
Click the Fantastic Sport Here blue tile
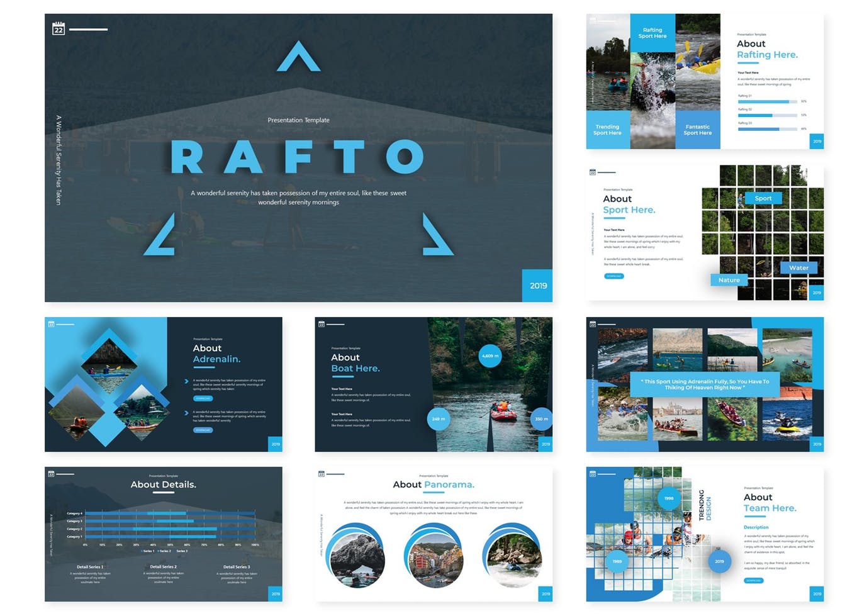pyautogui.click(x=697, y=130)
